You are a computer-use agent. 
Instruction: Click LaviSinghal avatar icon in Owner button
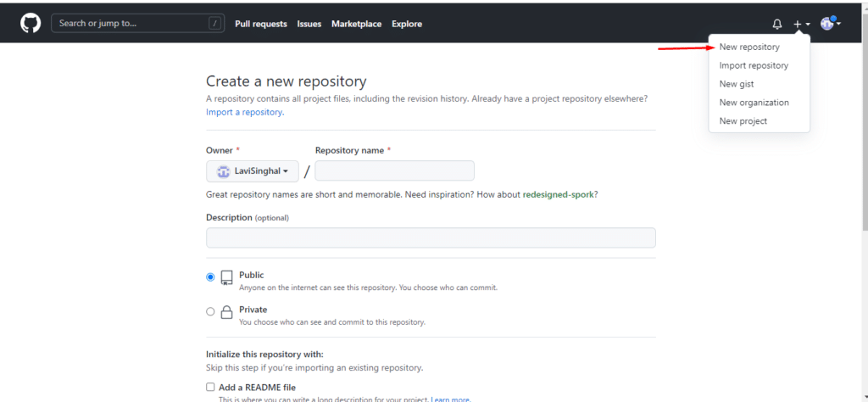coord(223,171)
